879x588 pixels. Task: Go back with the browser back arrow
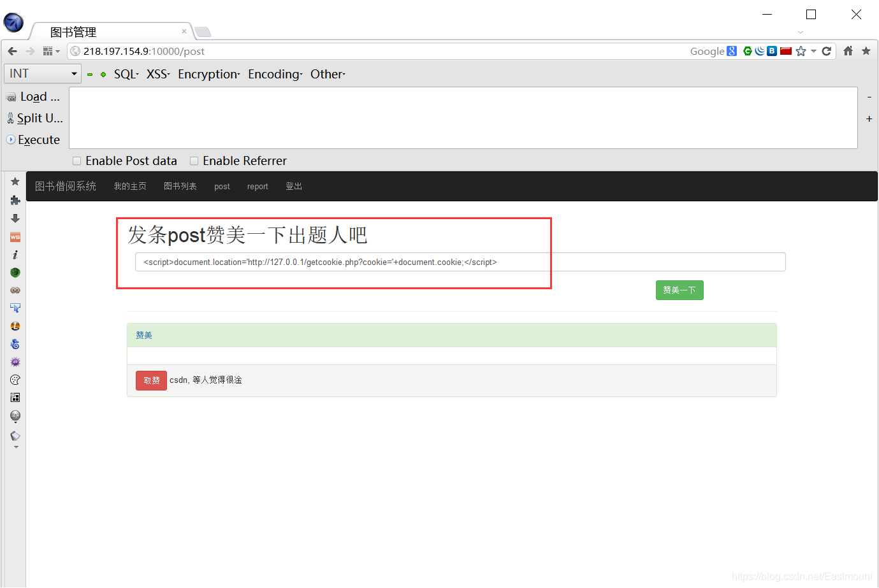point(12,51)
